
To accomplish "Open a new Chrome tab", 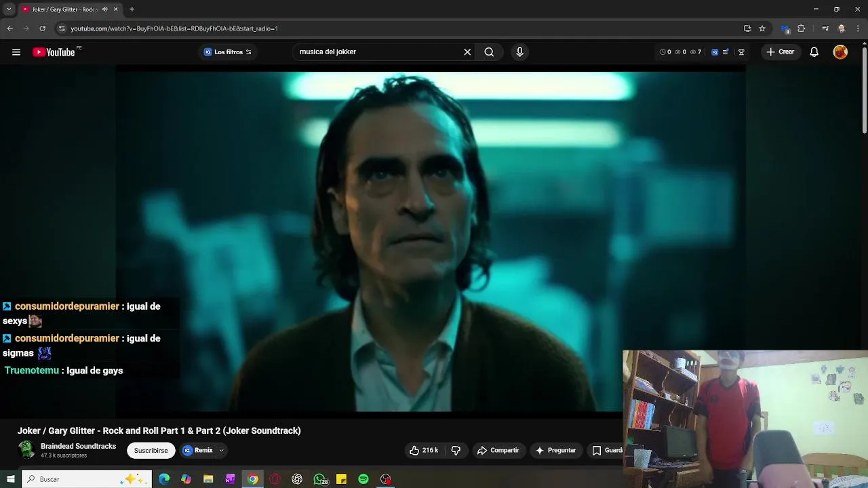I will tap(132, 9).
